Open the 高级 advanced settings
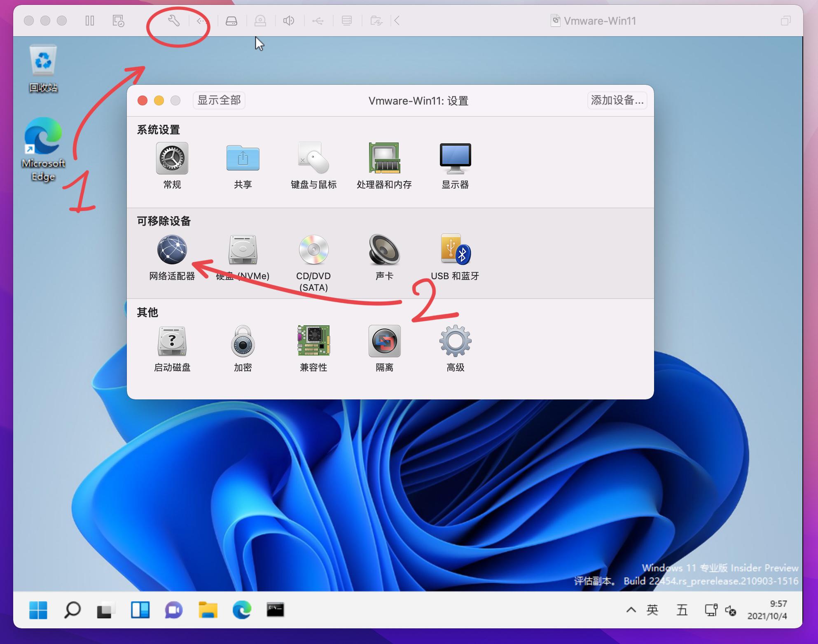The height and width of the screenshot is (644, 818). click(455, 341)
